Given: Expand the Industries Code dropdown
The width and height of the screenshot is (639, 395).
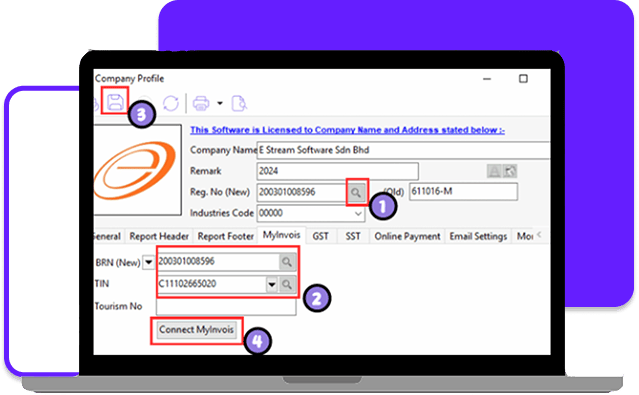Looking at the screenshot, I should 358,214.
